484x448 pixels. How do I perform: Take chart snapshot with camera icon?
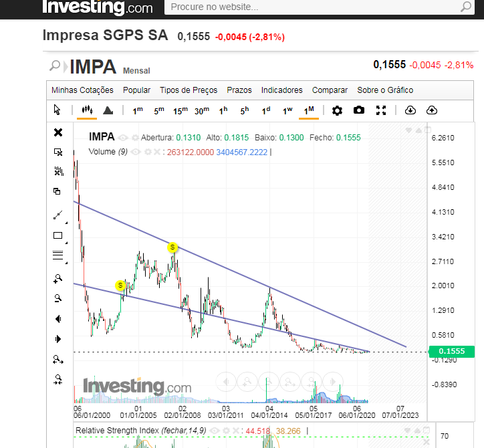(359, 110)
